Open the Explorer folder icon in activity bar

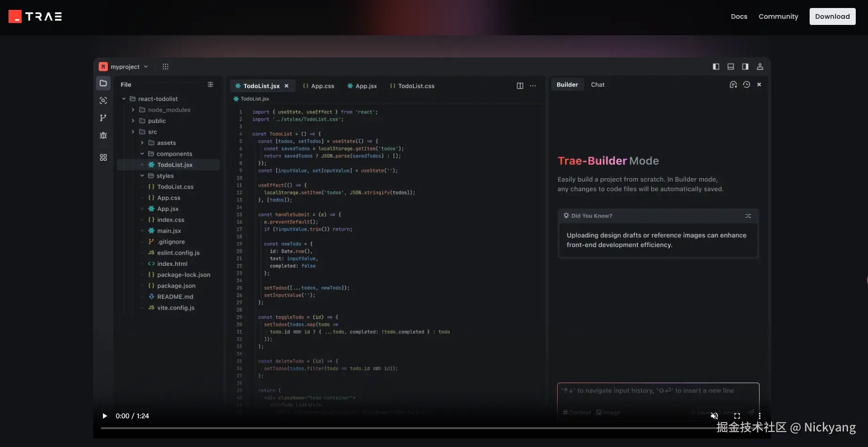coord(103,83)
